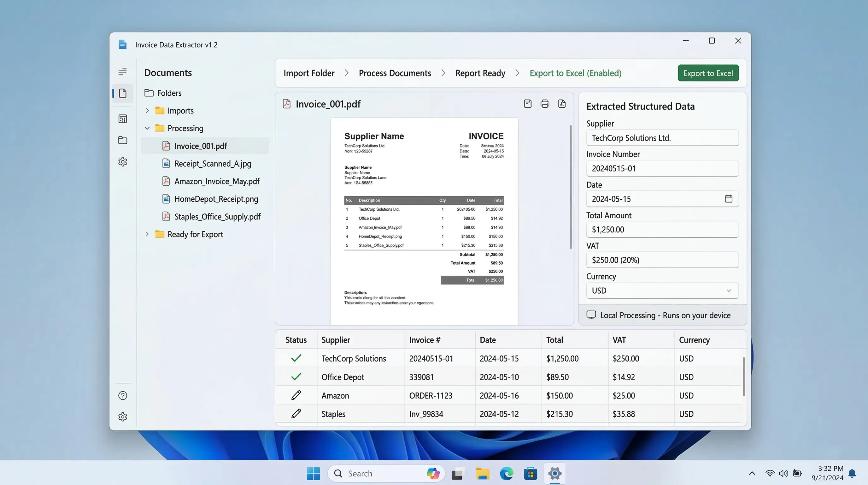Select the Import Folder workflow step
868x485 pixels.
click(x=309, y=73)
